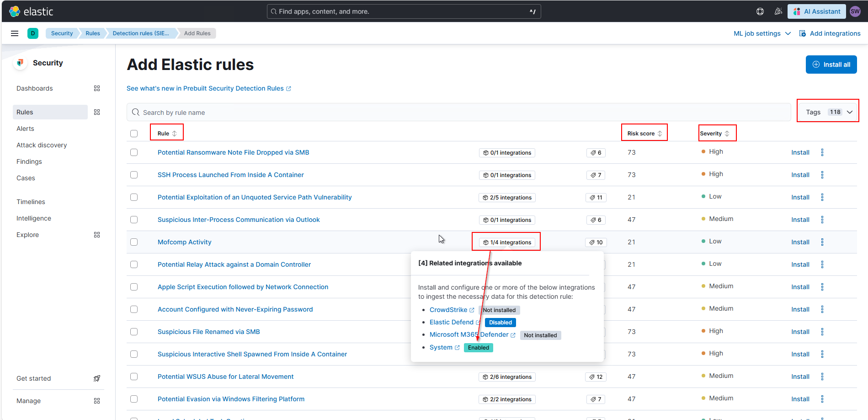Select SSH Process Launched From Inside checkbox
Viewport: 868px width, 420px height.
(134, 175)
